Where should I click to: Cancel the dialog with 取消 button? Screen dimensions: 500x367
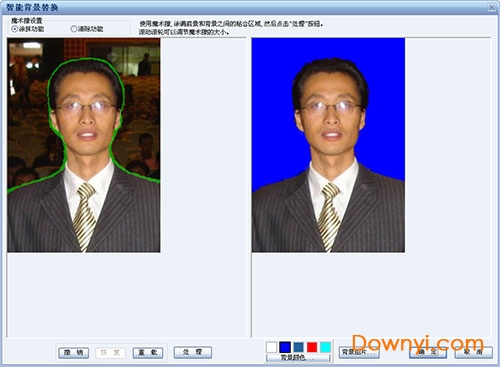pyautogui.click(x=474, y=352)
